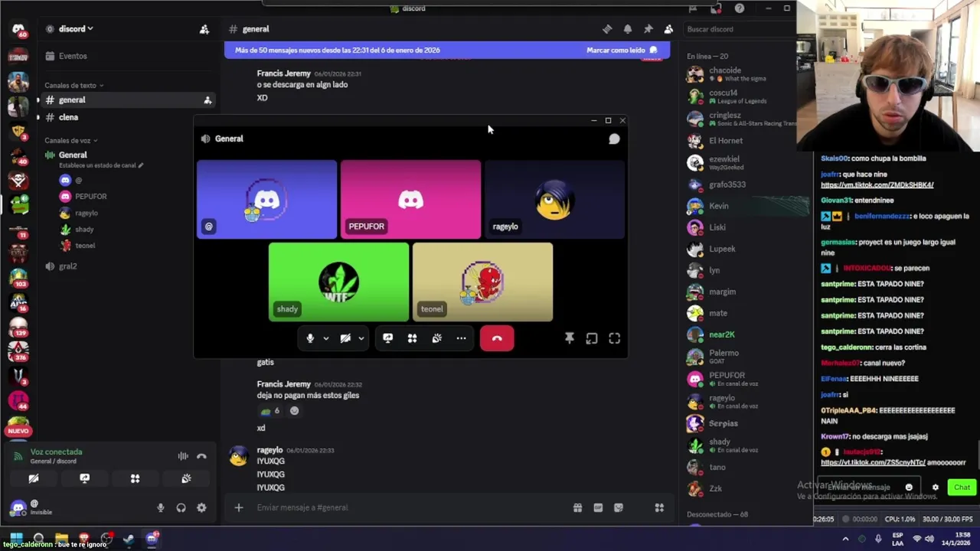Image resolution: width=980 pixels, height=551 pixels.
Task: Open soundboard button in bottom voice panel
Action: [x=186, y=478]
